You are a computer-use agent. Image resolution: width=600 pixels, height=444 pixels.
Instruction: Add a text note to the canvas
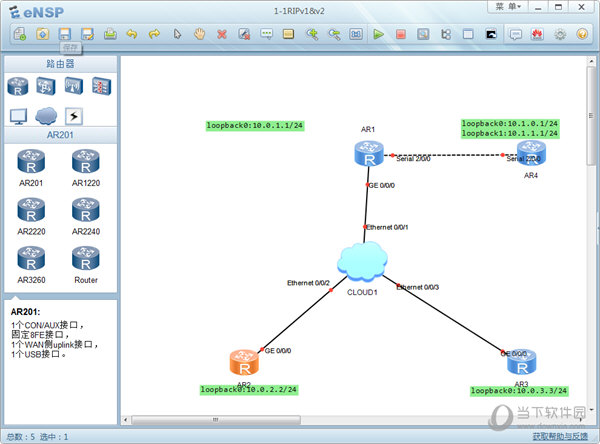(x=266, y=34)
